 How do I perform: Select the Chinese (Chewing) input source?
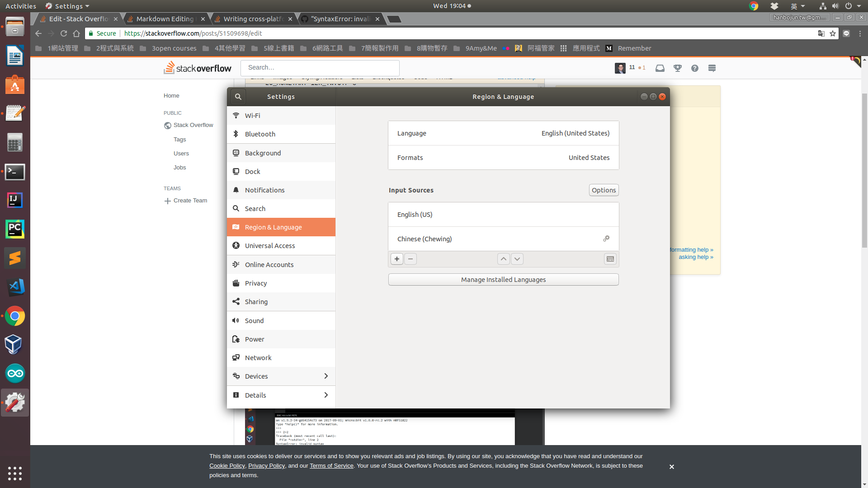point(503,239)
